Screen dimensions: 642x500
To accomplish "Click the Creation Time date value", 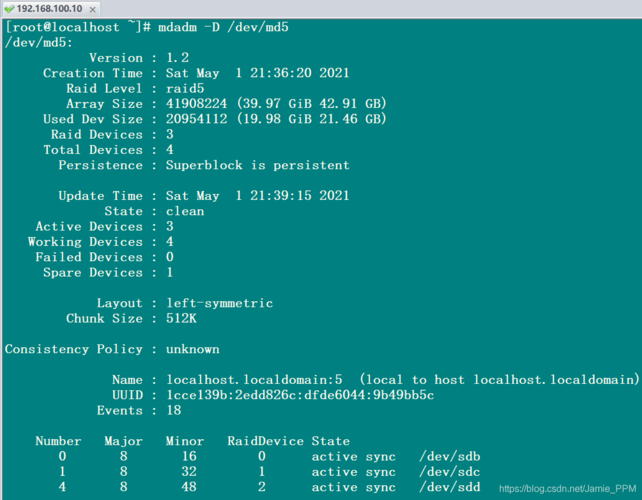I will pyautogui.click(x=257, y=73).
